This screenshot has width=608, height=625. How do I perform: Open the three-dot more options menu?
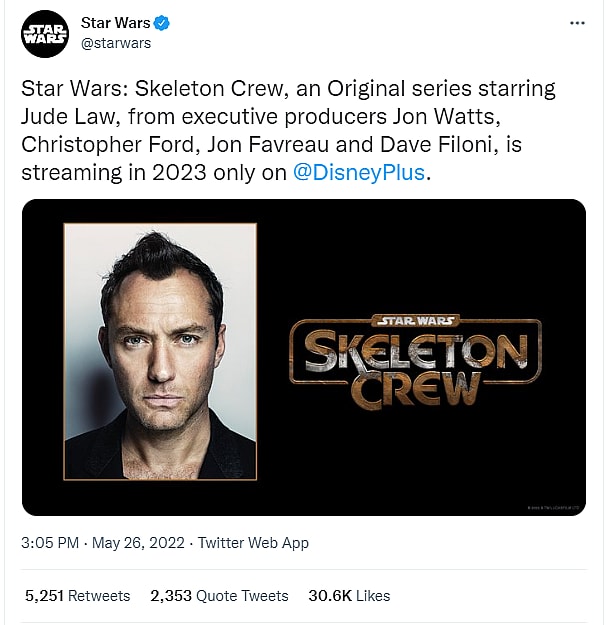pos(576,23)
